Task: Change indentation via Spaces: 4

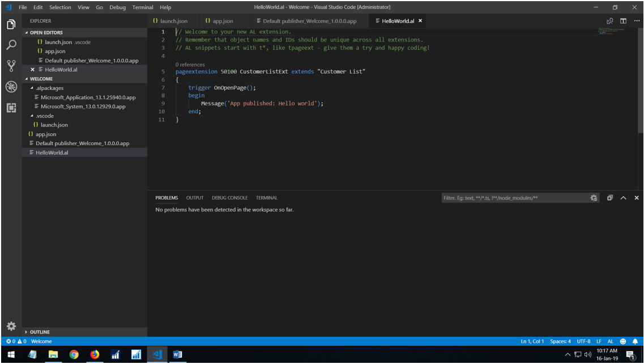Action: 560,341
